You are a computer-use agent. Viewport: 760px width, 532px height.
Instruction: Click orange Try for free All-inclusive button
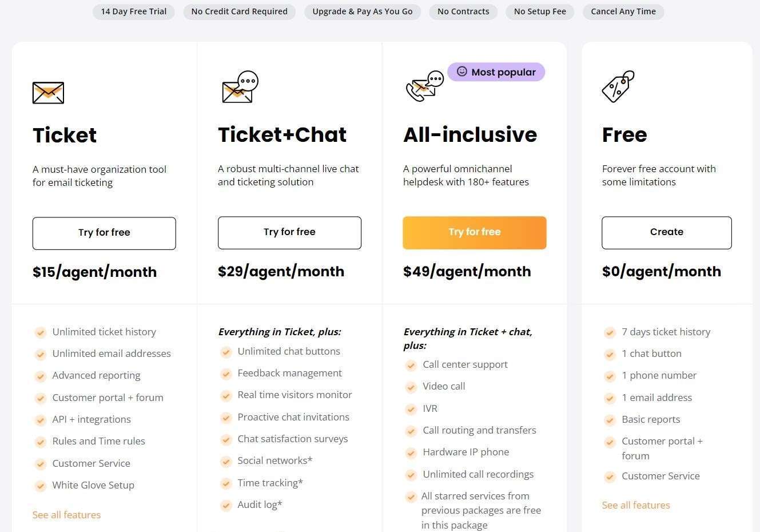[x=475, y=232]
